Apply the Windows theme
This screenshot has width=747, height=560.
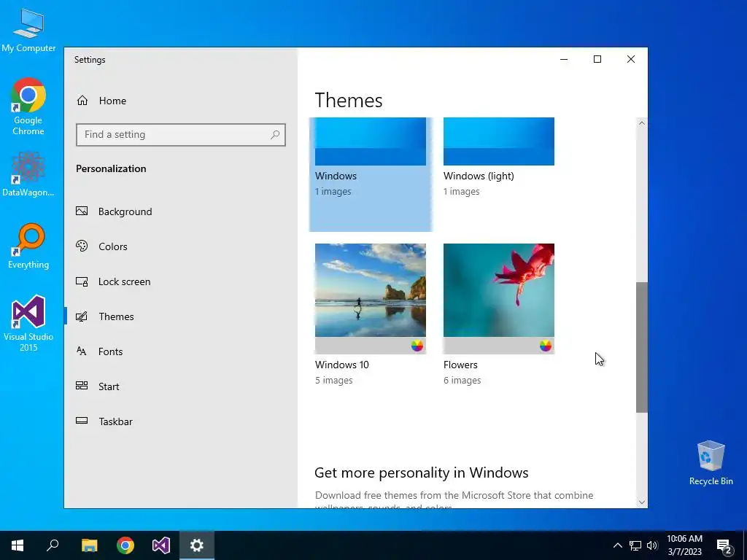pyautogui.click(x=371, y=174)
